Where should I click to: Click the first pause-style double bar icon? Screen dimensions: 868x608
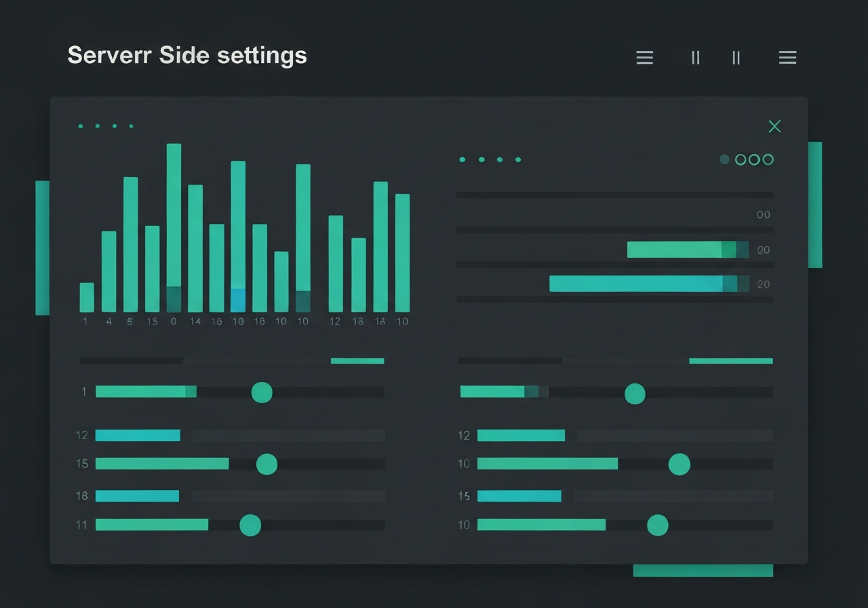[x=695, y=58]
